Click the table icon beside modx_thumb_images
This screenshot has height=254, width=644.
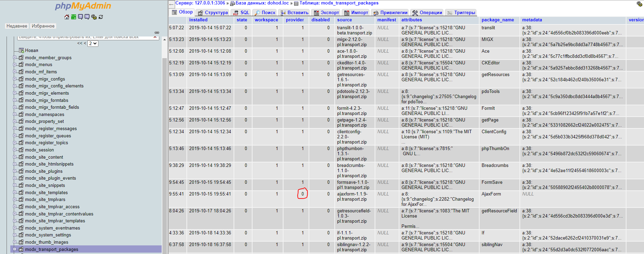(x=21, y=242)
